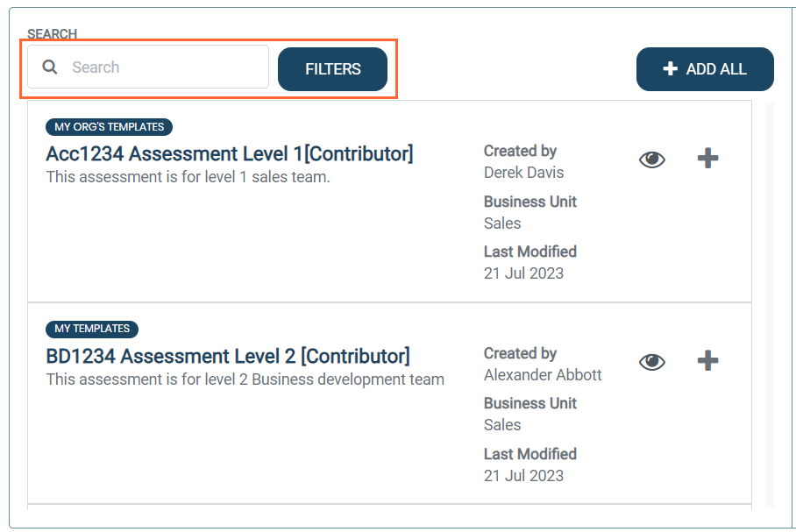
Task: Open the Filters panel
Action: tap(332, 69)
